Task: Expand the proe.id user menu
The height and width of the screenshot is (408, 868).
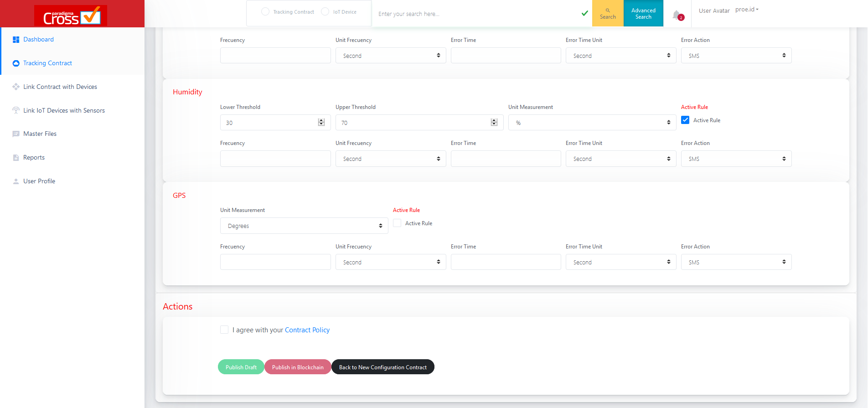Action: click(x=747, y=10)
